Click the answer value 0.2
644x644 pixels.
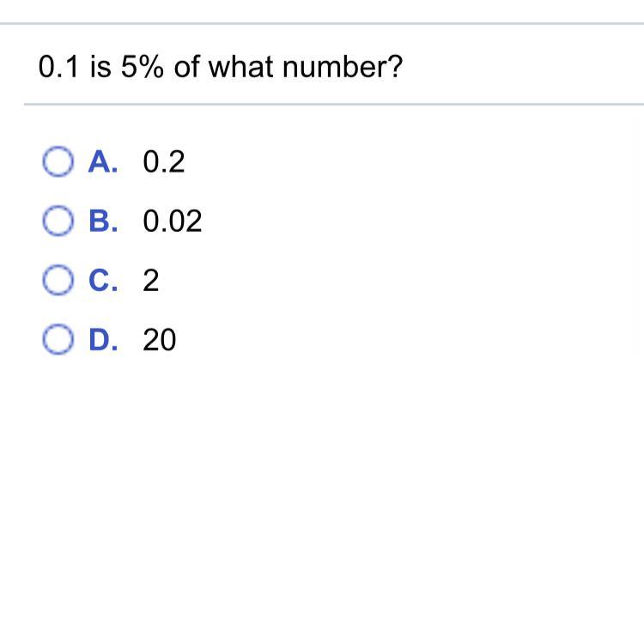[164, 161]
